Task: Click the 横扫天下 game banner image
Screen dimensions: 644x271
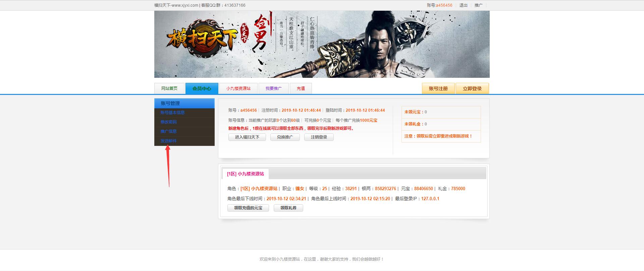Action: [x=322, y=44]
